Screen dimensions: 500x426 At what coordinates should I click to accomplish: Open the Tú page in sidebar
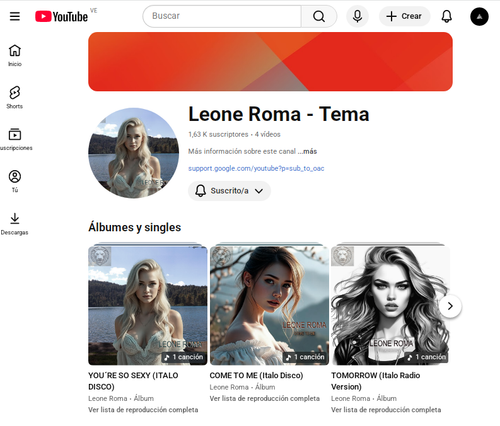[15, 182]
